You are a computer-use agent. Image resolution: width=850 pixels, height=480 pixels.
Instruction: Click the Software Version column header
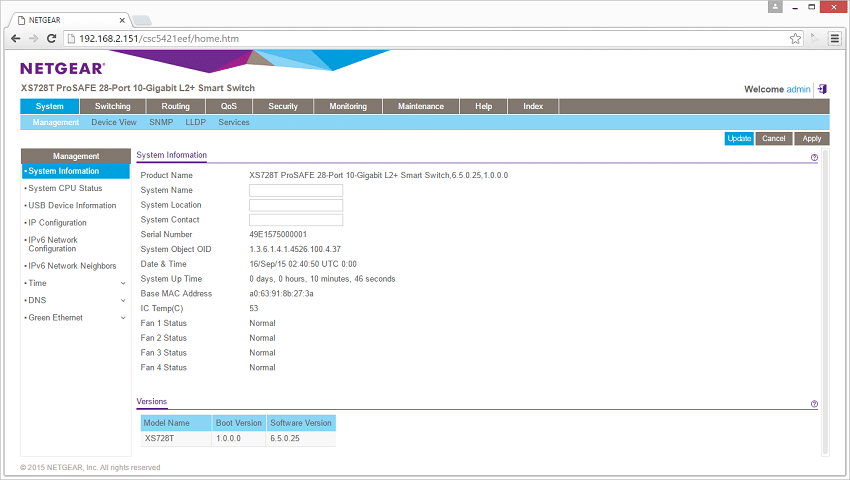click(301, 423)
